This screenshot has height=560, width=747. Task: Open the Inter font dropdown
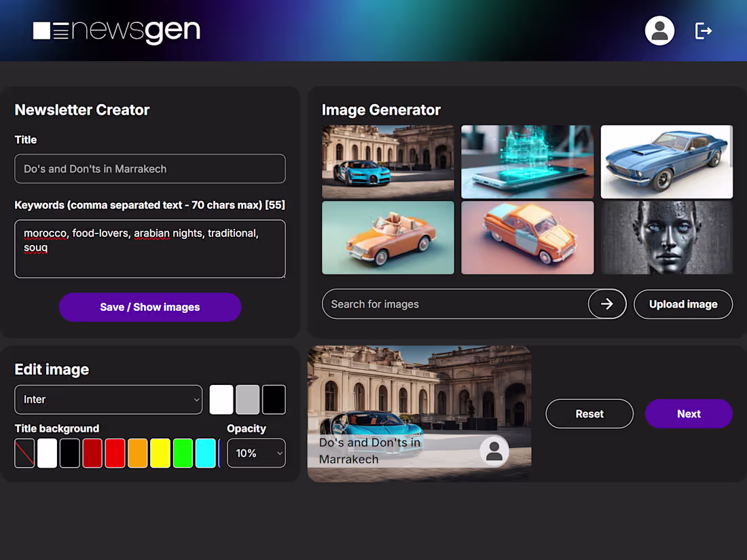click(x=108, y=400)
